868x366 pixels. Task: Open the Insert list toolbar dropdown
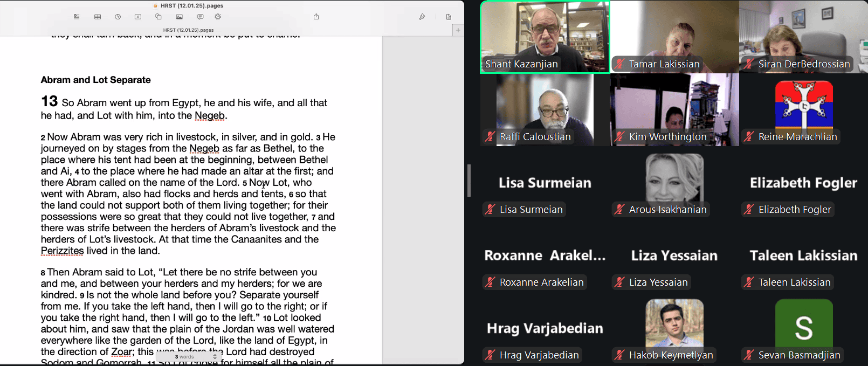(77, 17)
